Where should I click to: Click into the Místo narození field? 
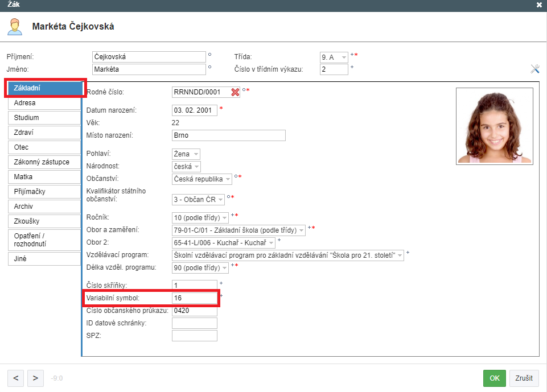(228, 135)
